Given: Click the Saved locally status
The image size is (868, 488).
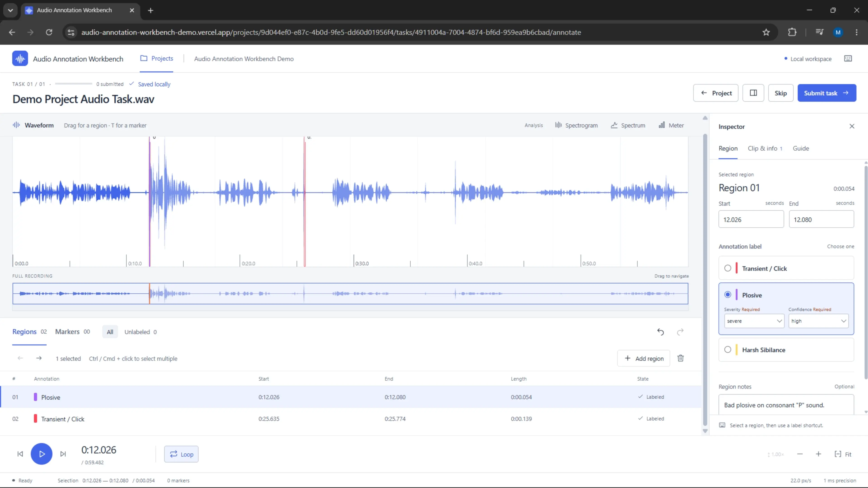Looking at the screenshot, I should click(x=150, y=84).
